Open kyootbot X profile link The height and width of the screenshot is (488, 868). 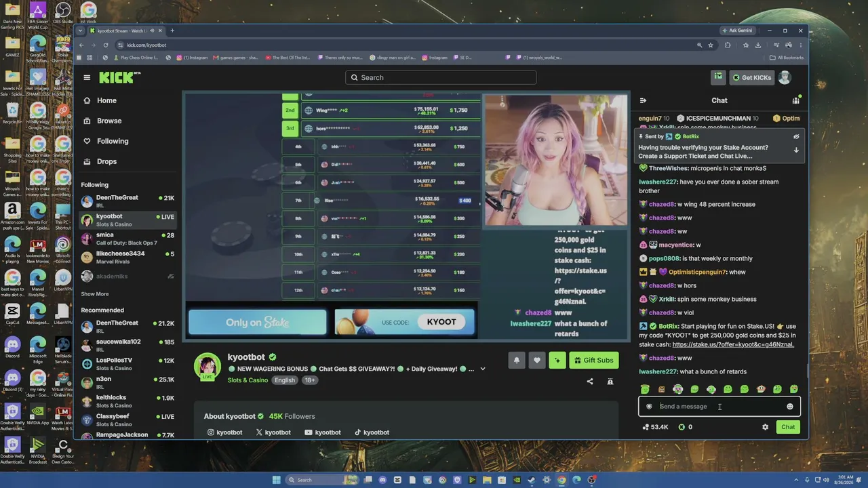pos(273,432)
